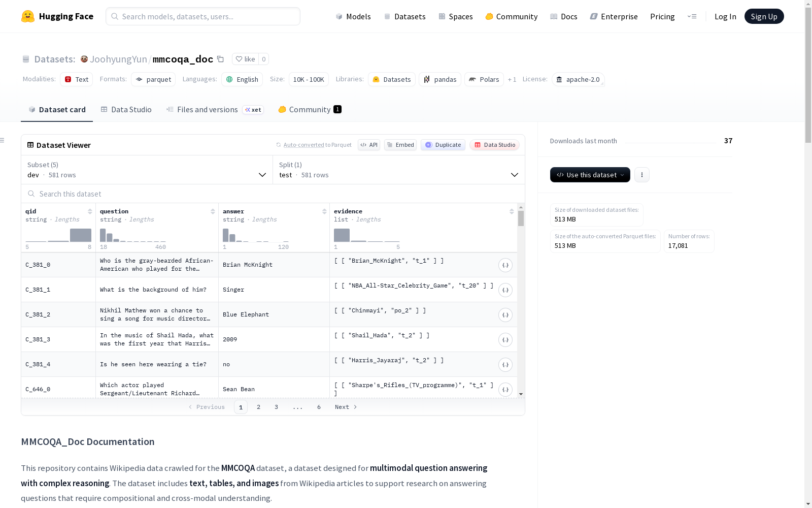Image resolution: width=812 pixels, height=508 pixels.
Task: Click the Datasets library tag
Action: [392, 79]
